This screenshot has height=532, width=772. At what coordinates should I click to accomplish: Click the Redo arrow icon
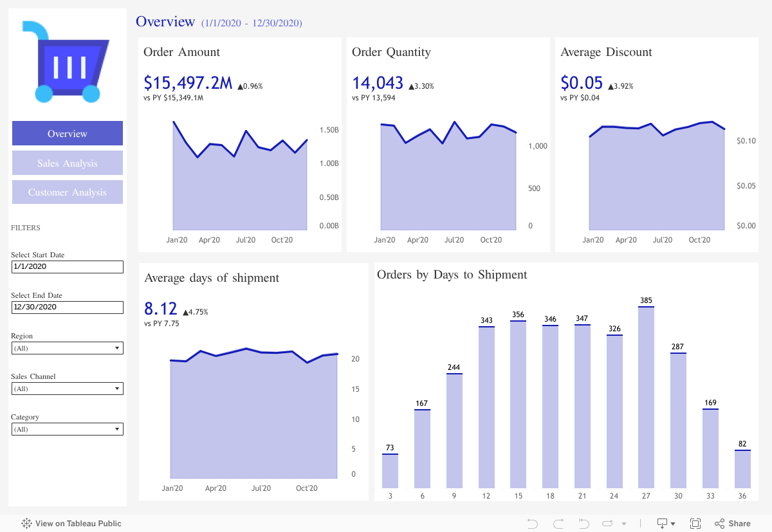pos(558,524)
